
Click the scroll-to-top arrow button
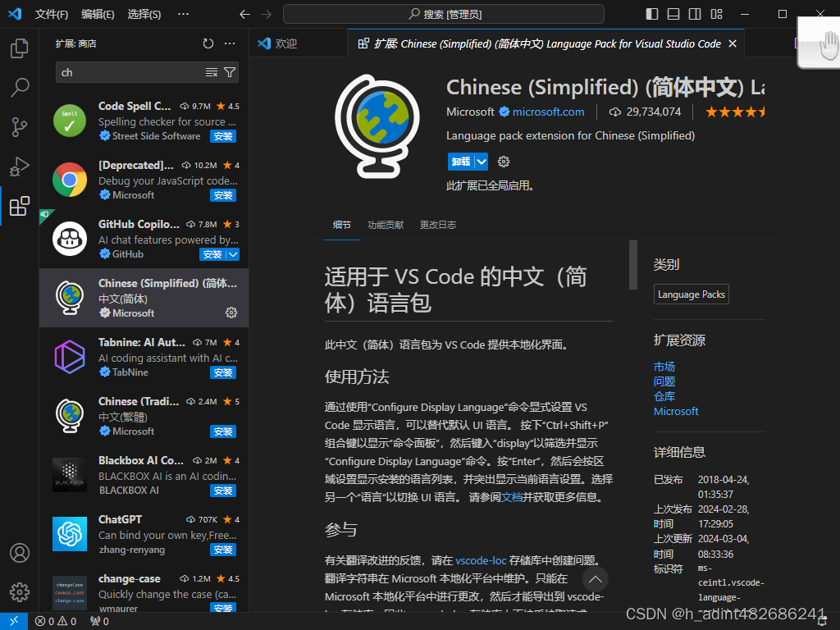click(596, 579)
